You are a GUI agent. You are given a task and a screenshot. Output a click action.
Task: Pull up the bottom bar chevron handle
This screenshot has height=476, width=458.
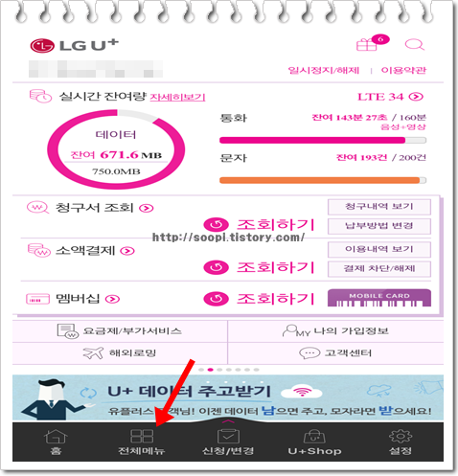pos(228,421)
